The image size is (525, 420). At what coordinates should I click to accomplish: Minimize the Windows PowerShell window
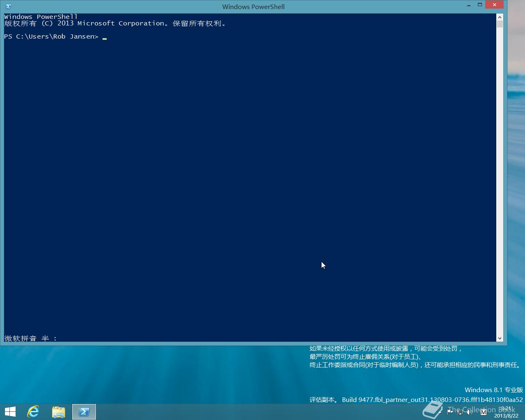tap(469, 5)
